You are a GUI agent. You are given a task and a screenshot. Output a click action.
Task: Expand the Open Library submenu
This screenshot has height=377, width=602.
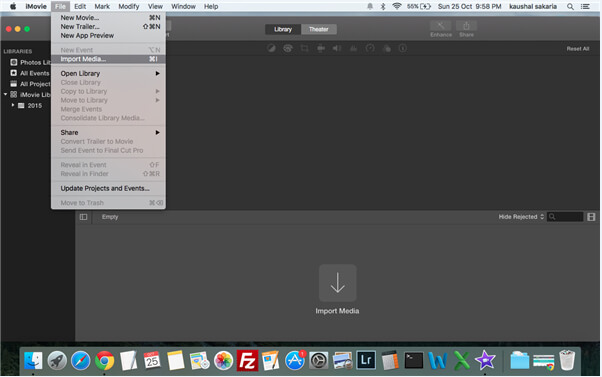pos(108,73)
